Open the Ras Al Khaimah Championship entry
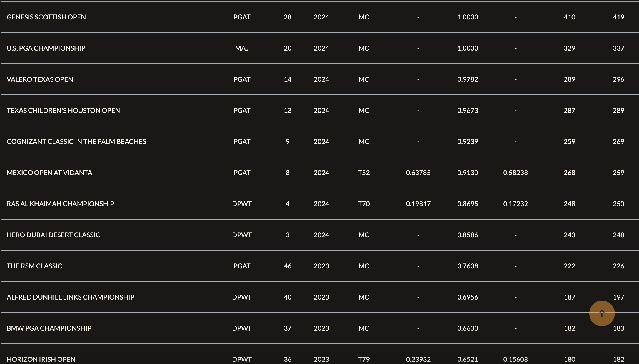 (x=60, y=204)
